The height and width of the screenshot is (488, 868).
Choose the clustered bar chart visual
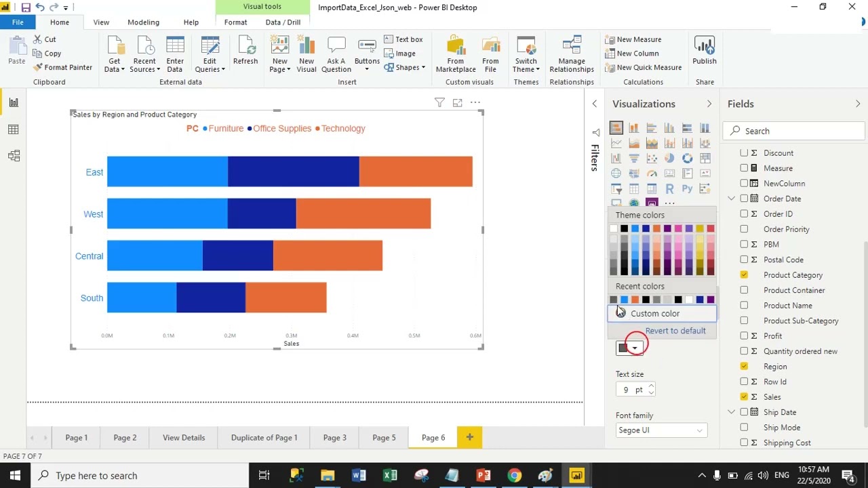coord(652,127)
